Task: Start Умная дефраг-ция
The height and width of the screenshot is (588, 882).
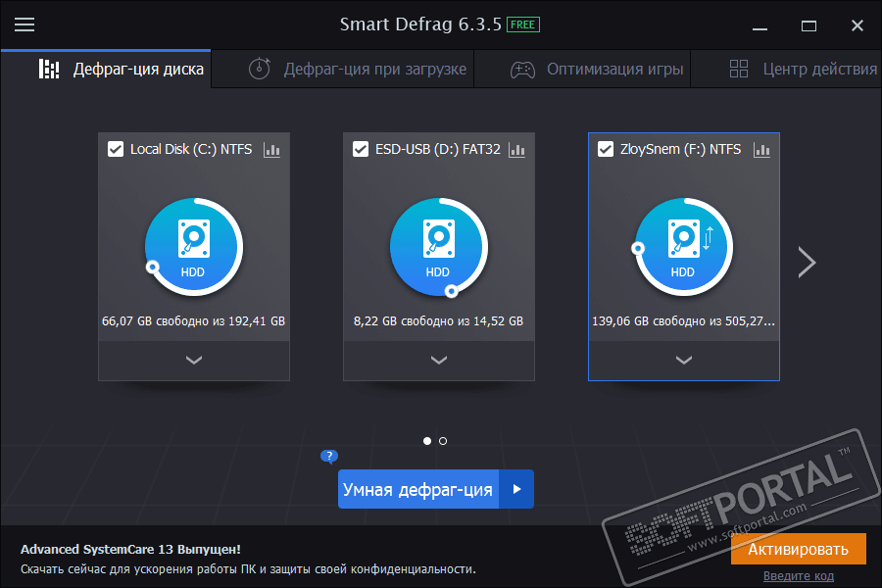Action: pos(417,489)
